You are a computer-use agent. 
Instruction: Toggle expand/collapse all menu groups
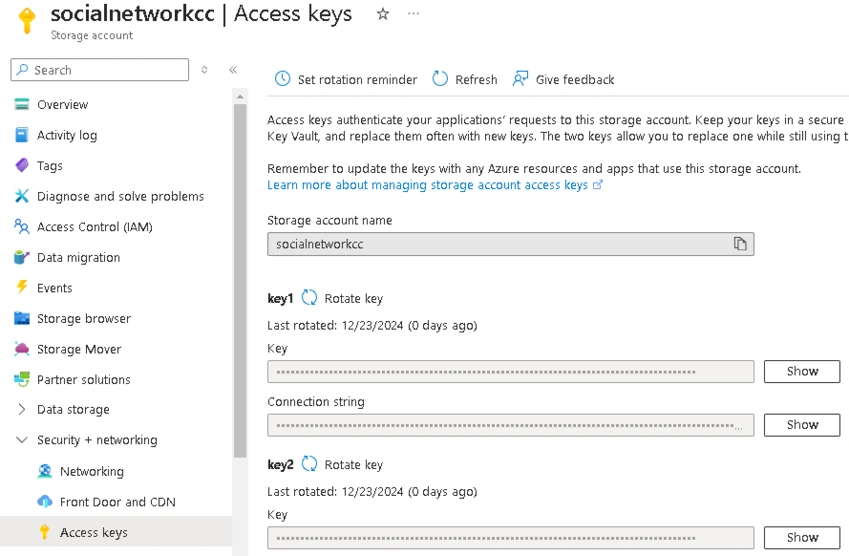pyautogui.click(x=204, y=70)
